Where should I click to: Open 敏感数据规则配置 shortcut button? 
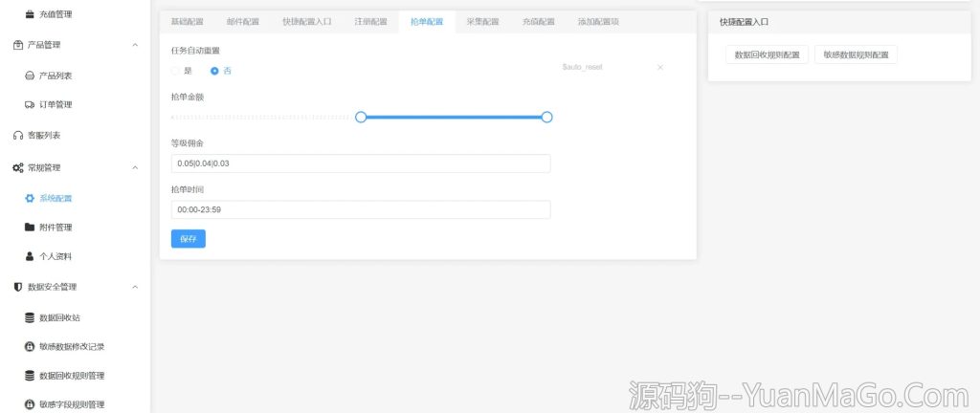(857, 54)
